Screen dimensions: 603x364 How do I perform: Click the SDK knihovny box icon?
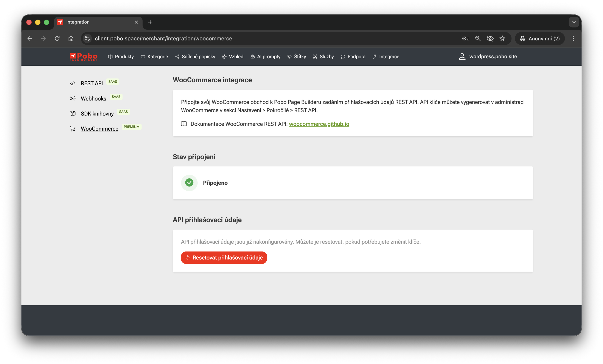click(x=72, y=113)
